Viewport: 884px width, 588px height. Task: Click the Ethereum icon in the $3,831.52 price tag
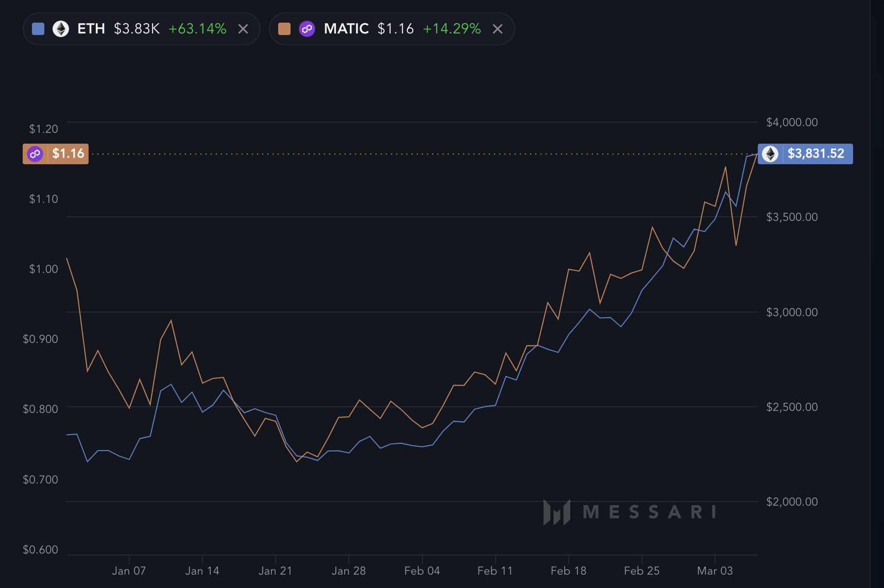770,153
